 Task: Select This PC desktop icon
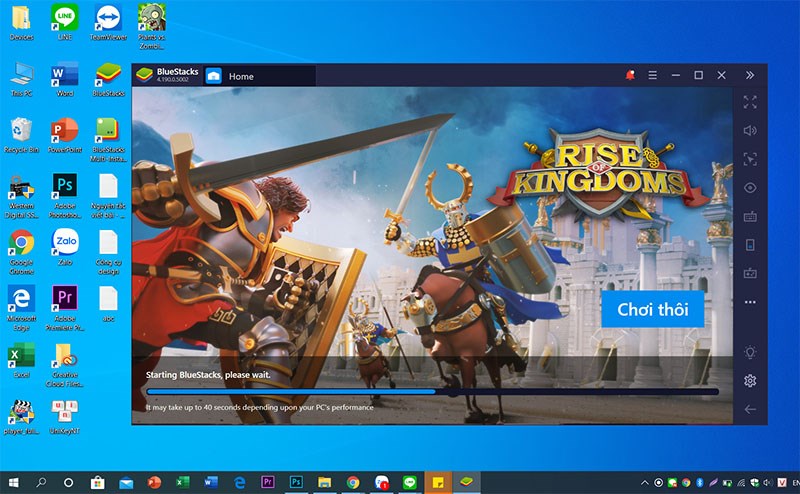click(x=21, y=79)
